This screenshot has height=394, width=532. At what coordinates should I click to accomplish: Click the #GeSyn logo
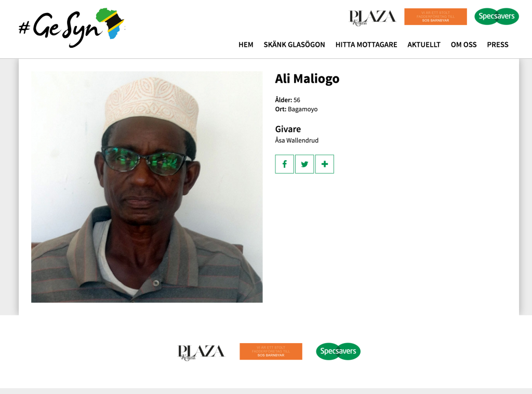pyautogui.click(x=72, y=28)
